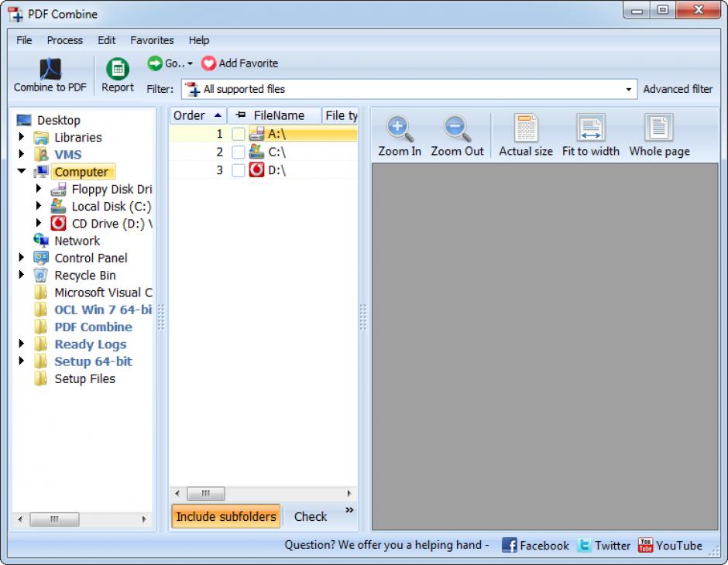Click the Zoom Out magnifier
The height and width of the screenshot is (565, 728).
click(457, 128)
